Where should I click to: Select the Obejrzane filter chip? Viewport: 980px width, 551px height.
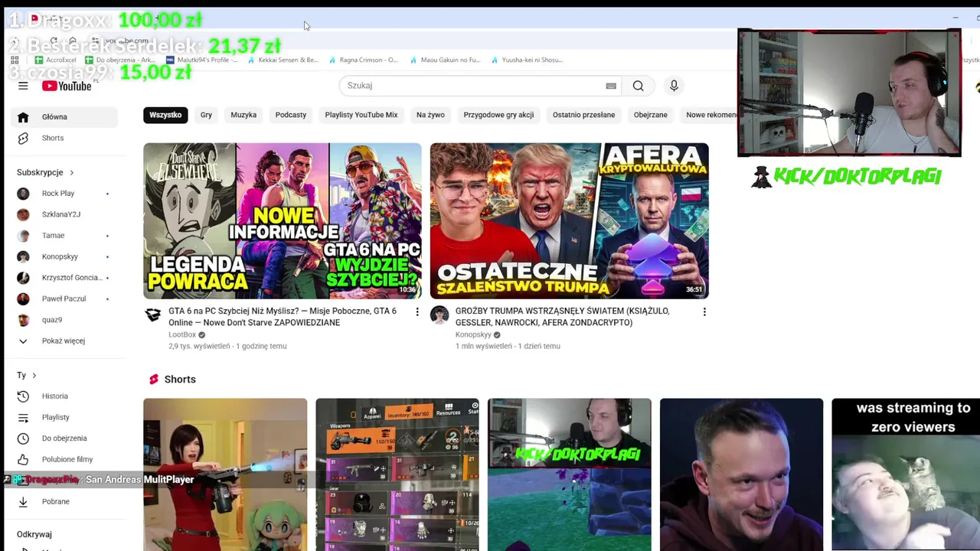[x=651, y=115]
